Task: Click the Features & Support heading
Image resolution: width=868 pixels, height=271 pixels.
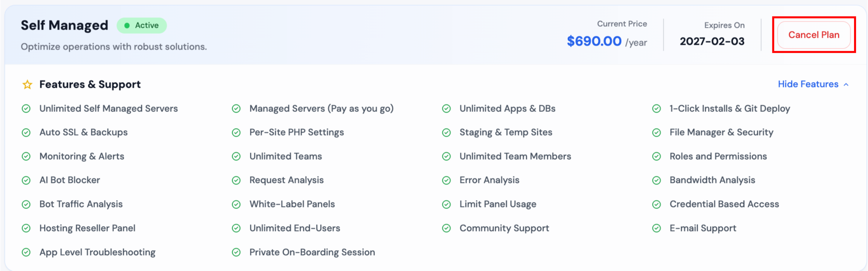Action: (90, 84)
